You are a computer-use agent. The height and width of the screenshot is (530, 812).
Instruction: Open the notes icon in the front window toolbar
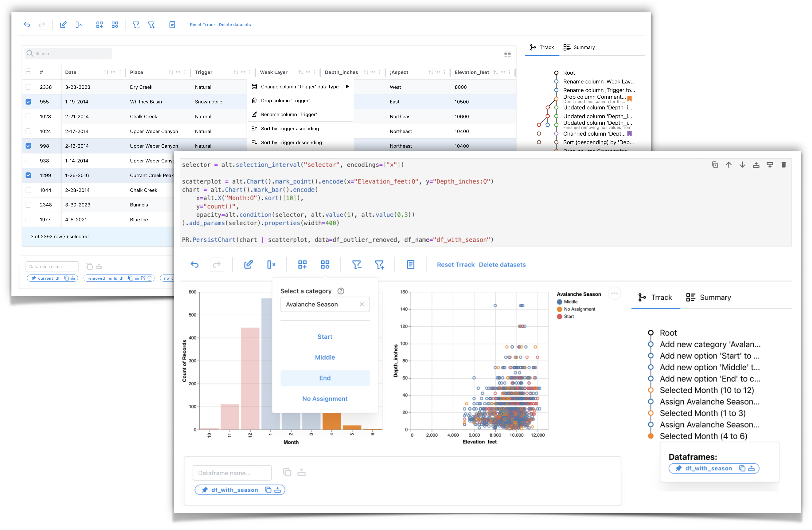pos(410,265)
